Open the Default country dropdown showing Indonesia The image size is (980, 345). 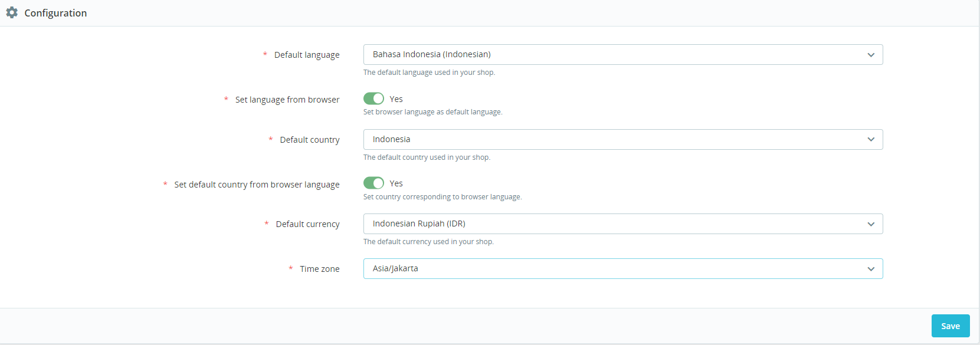(614, 140)
